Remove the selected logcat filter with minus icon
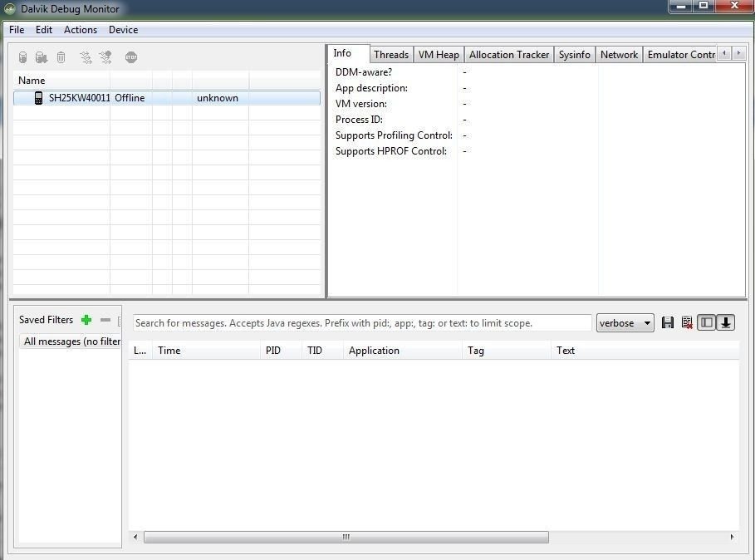Screen dimensions: 755x560 [x=105, y=320]
